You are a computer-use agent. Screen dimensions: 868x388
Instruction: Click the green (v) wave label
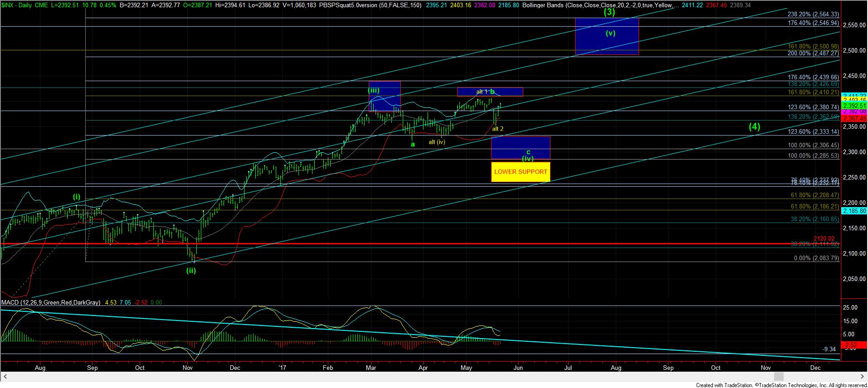[610, 33]
